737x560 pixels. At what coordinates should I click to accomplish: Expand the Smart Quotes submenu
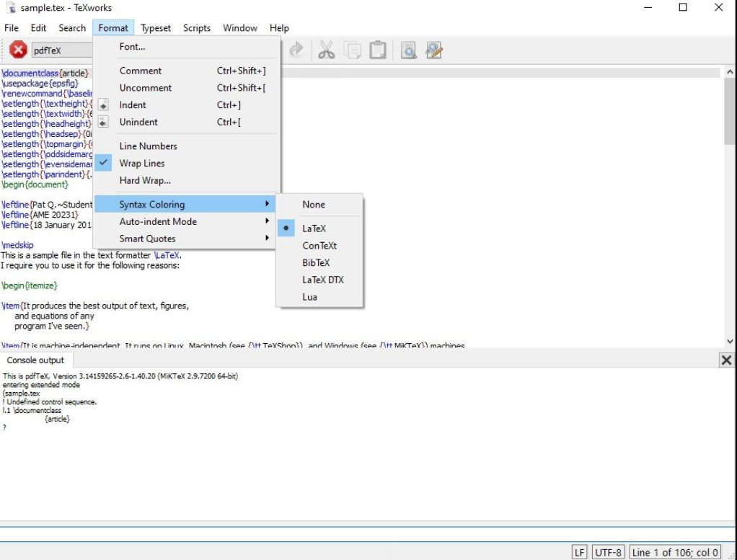click(148, 239)
